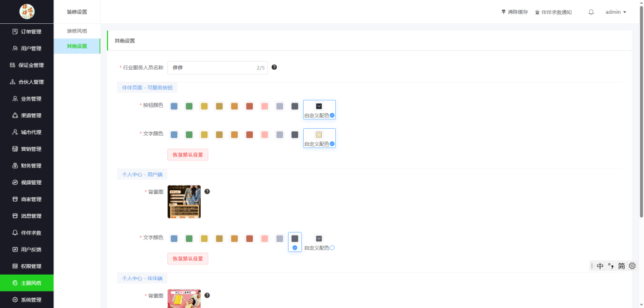This screenshot has height=308, width=644.
Task: Open the IME settings gear icon
Action: click(632, 266)
